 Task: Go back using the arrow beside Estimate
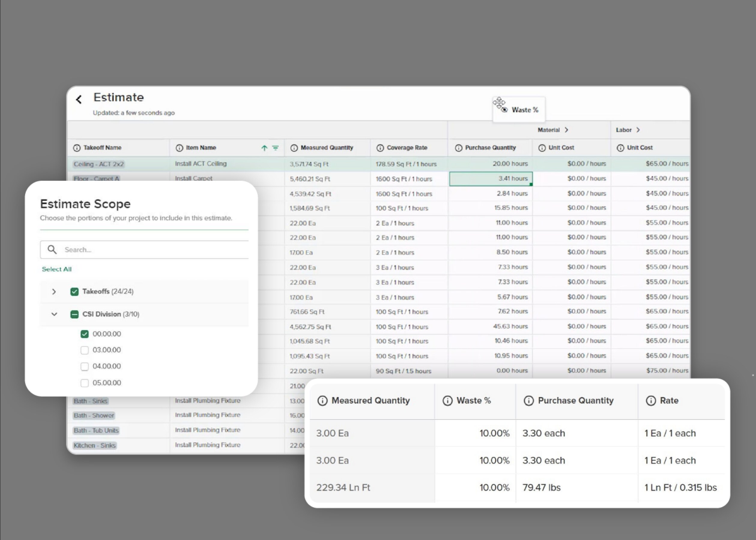(79, 99)
